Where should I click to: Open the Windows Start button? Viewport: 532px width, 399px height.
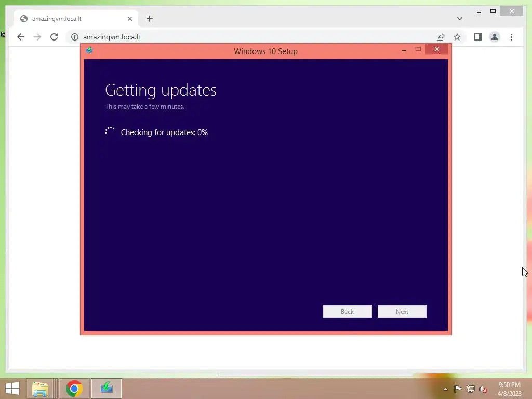tap(12, 389)
